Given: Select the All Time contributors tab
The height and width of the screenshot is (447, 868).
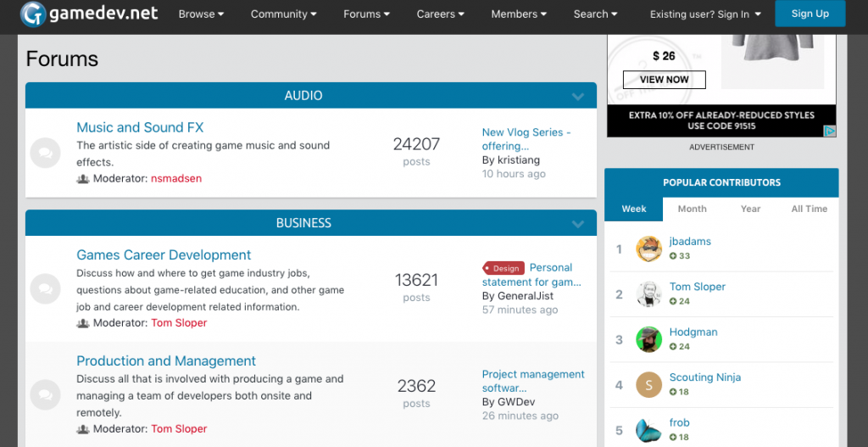Looking at the screenshot, I should [x=809, y=209].
